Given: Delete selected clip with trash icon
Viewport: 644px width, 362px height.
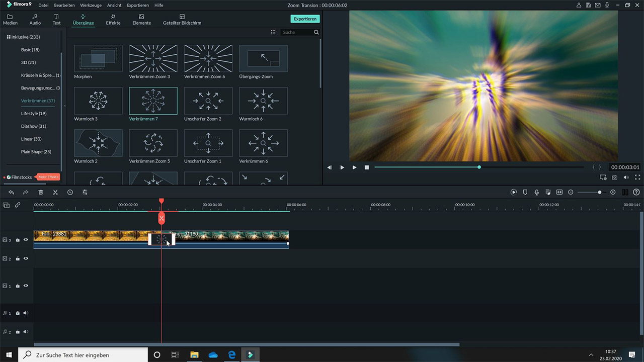Looking at the screenshot, I should click(x=41, y=192).
